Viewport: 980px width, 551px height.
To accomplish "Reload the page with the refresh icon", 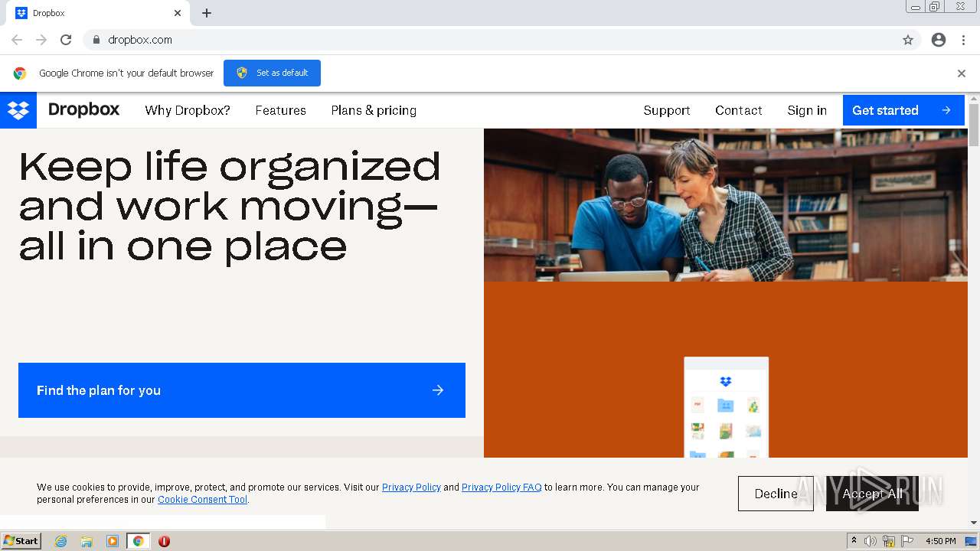I will point(66,40).
